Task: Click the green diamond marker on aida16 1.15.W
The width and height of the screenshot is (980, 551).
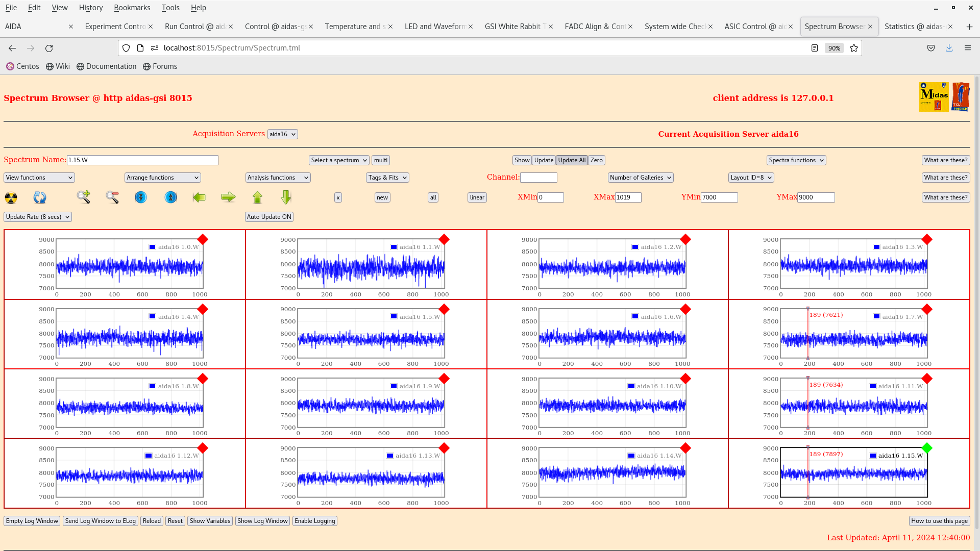Action: pos(927,448)
